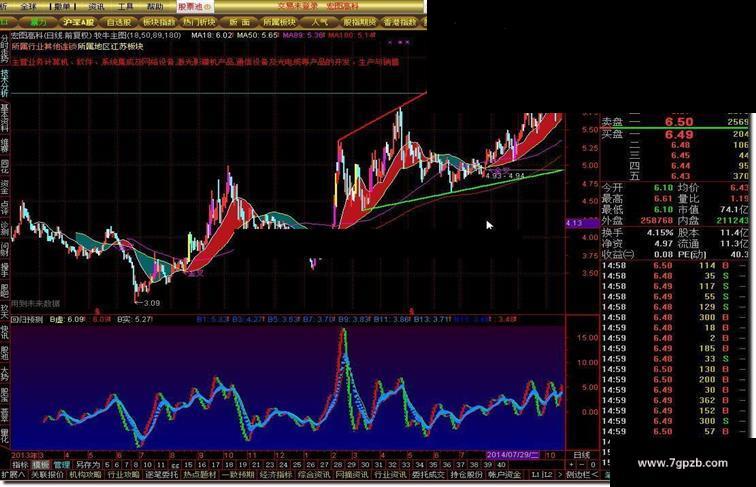Expand the 扩展 panel arrow

click(x=14, y=475)
